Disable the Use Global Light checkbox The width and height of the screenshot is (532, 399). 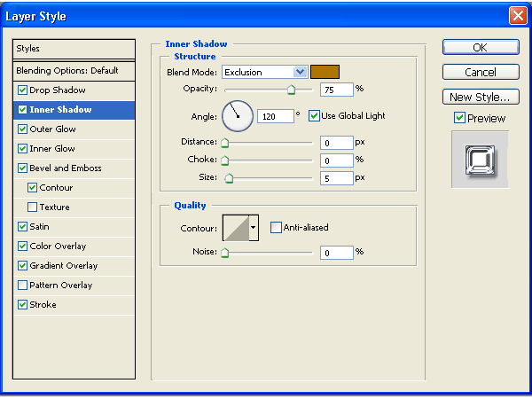pyautogui.click(x=314, y=115)
